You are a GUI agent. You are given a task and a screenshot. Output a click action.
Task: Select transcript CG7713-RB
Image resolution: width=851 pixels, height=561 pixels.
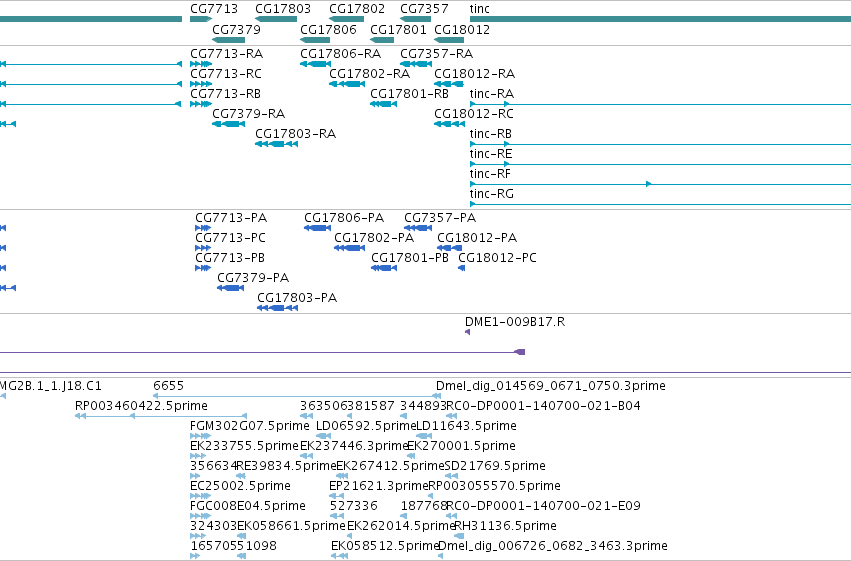(x=225, y=94)
